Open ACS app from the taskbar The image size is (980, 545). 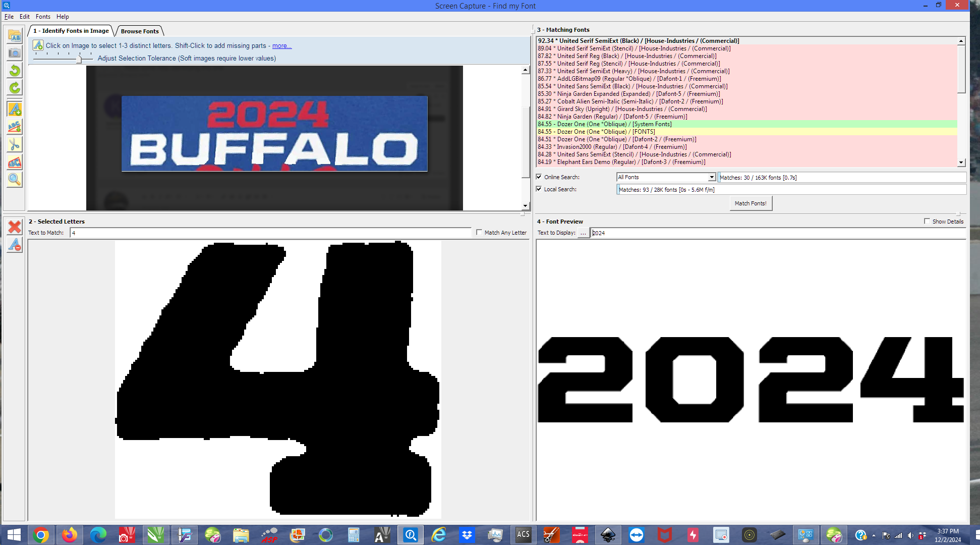523,535
